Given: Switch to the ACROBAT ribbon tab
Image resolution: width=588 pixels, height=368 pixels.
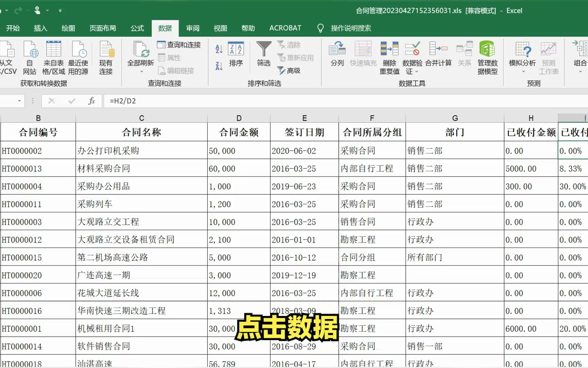Looking at the screenshot, I should (285, 28).
